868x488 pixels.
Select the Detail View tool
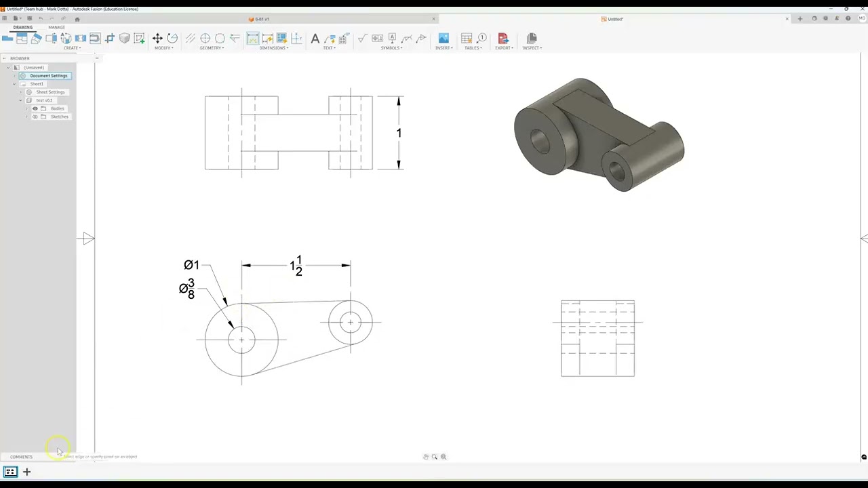(66, 39)
